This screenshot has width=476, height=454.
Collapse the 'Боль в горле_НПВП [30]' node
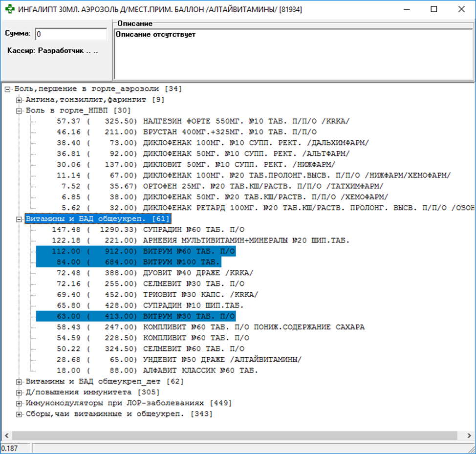pos(19,111)
